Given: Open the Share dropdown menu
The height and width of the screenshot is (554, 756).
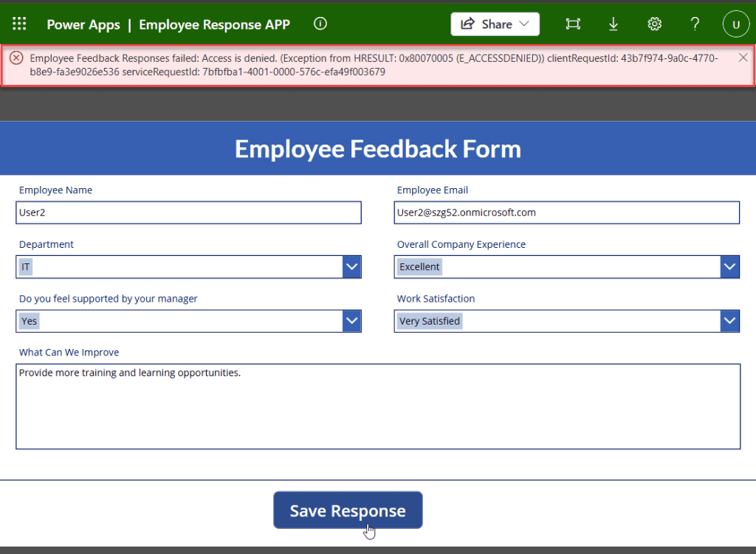Looking at the screenshot, I should 495,24.
